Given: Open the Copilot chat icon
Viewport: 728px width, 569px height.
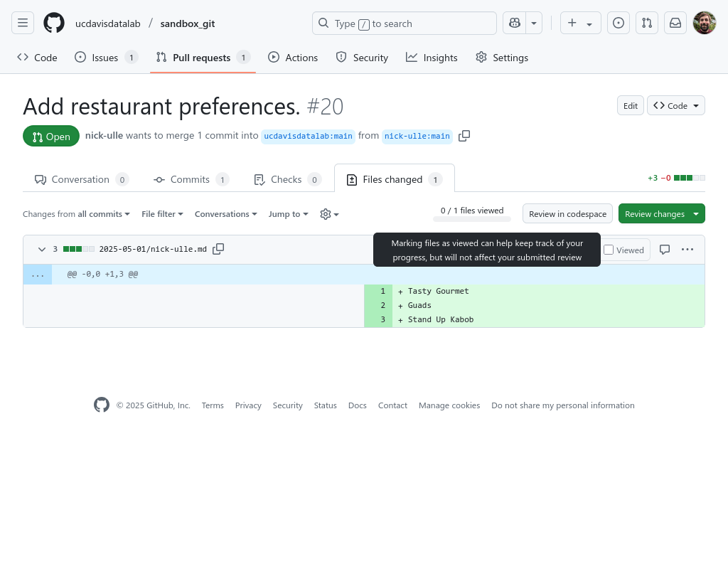Looking at the screenshot, I should click(x=514, y=23).
